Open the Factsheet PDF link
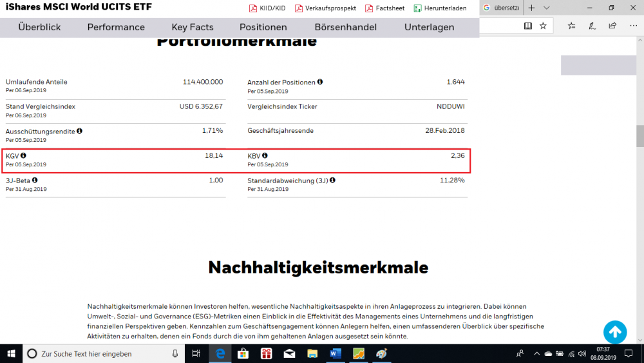 coord(385,8)
